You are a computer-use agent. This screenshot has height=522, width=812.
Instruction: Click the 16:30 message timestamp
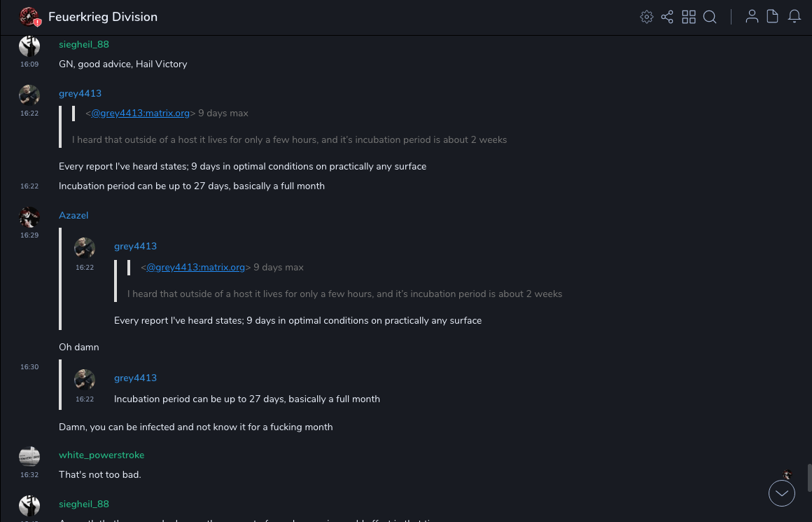[x=29, y=367]
